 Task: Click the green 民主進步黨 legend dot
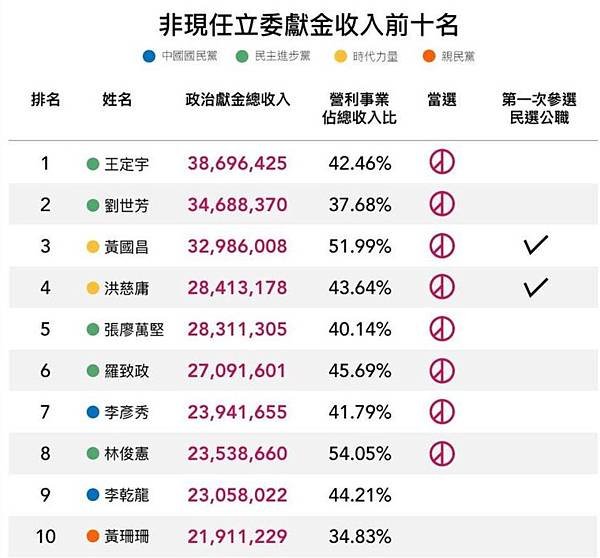[x=242, y=57]
